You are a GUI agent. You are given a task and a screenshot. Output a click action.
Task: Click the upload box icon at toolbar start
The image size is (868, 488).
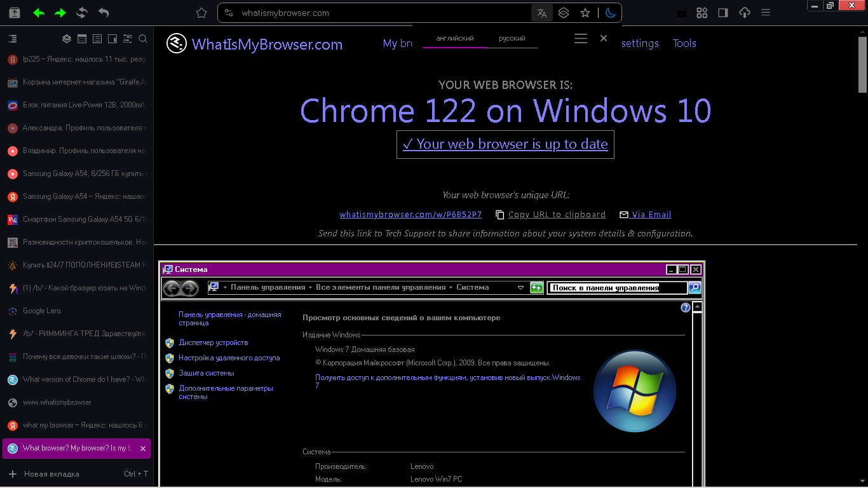point(15,13)
